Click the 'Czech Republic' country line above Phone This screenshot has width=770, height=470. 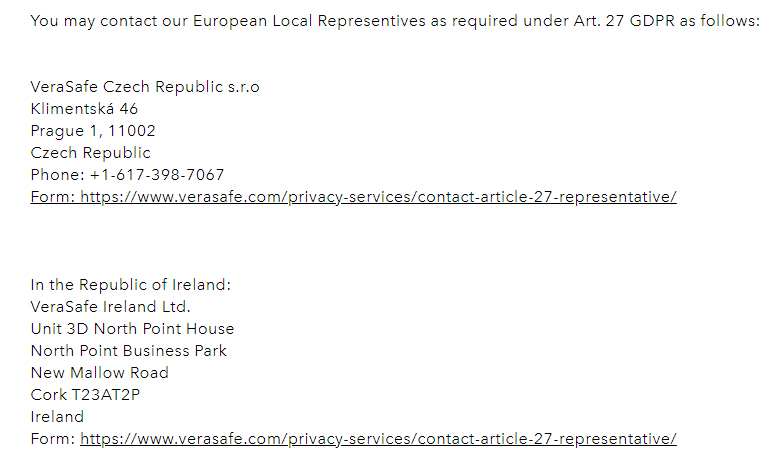[x=90, y=153]
